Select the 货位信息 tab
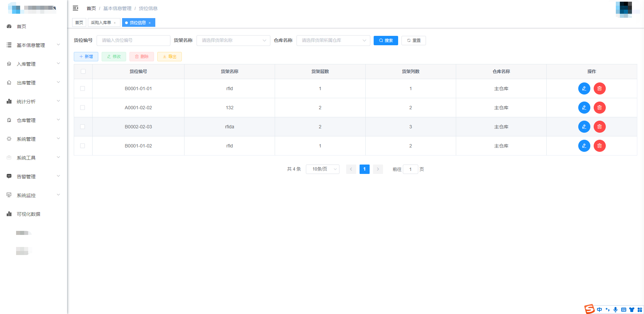644x314 pixels. (138, 22)
